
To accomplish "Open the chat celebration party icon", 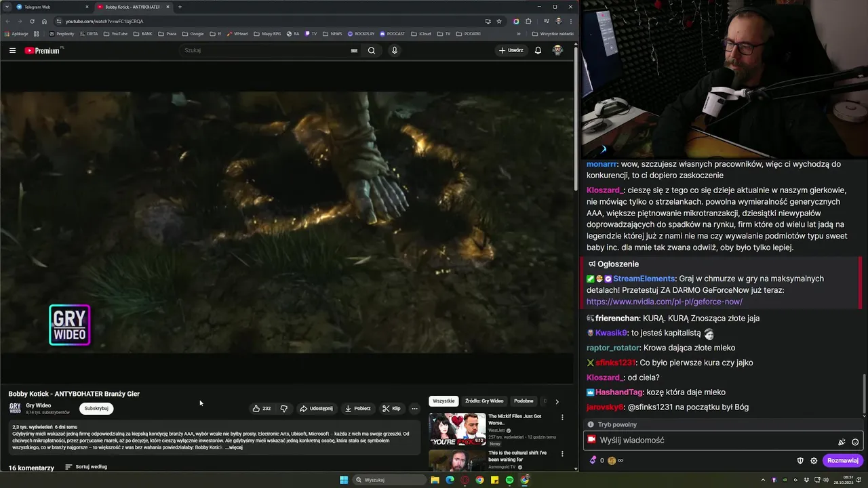I will (x=842, y=442).
